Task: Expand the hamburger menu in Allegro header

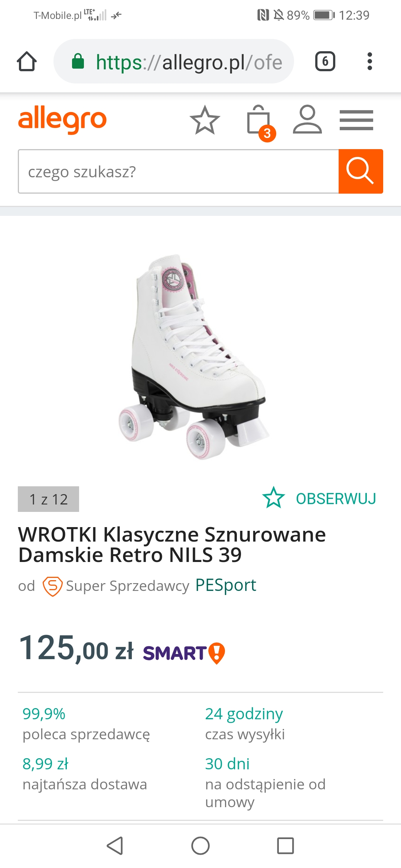Action: (356, 120)
